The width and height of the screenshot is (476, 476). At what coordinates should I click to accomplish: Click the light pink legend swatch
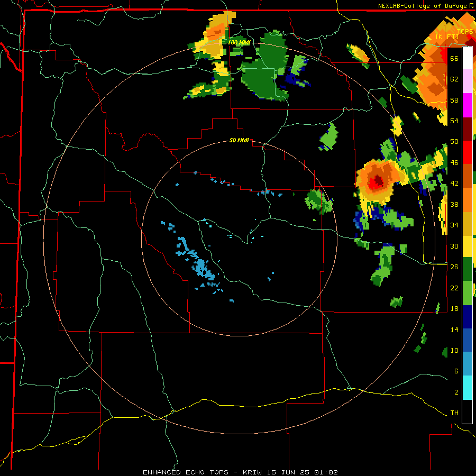click(x=467, y=81)
